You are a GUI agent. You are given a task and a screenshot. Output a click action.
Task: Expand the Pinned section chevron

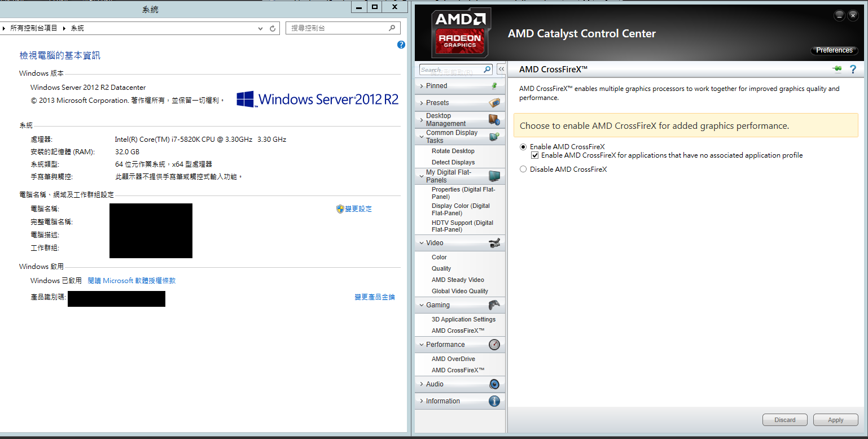pyautogui.click(x=422, y=86)
